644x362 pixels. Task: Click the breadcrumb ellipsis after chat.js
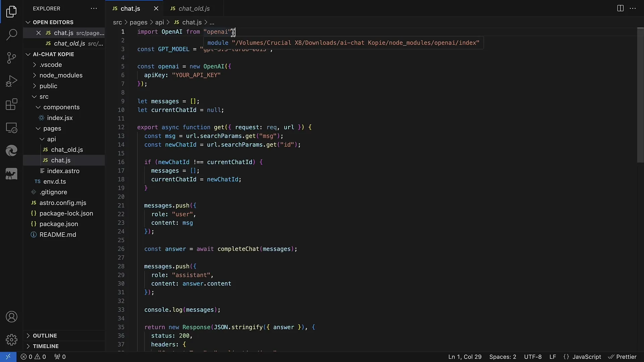pos(212,22)
